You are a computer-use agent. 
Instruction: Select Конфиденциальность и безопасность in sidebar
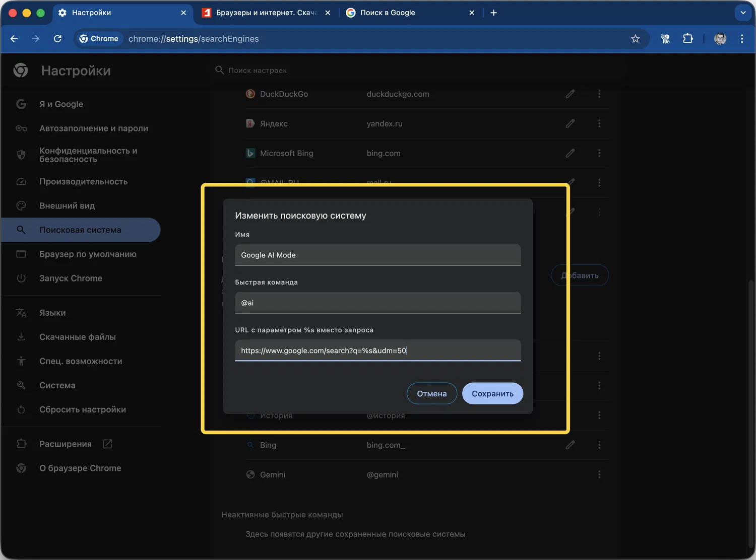88,155
